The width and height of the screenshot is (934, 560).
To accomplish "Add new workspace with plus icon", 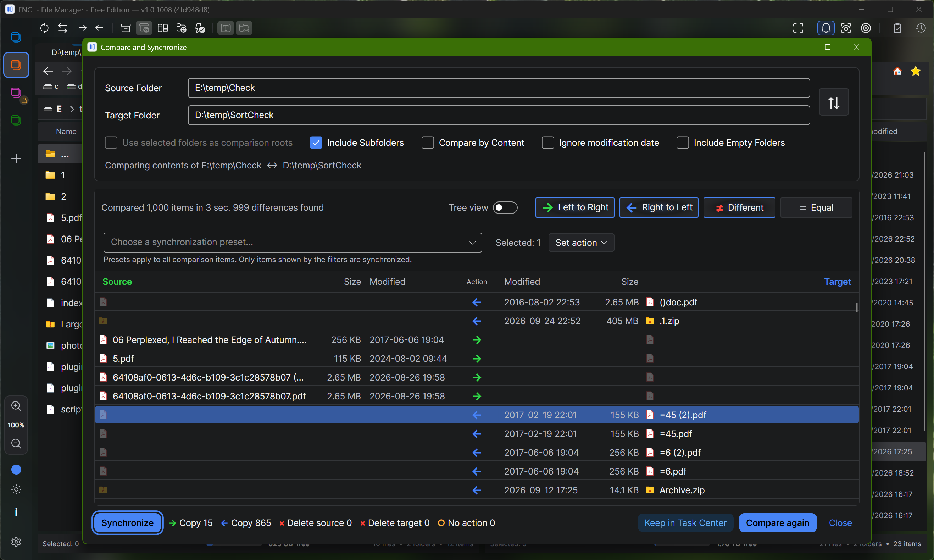I will (x=16, y=159).
